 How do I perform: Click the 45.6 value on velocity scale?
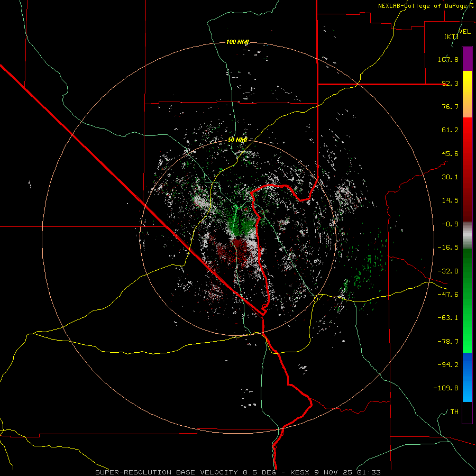pos(450,153)
